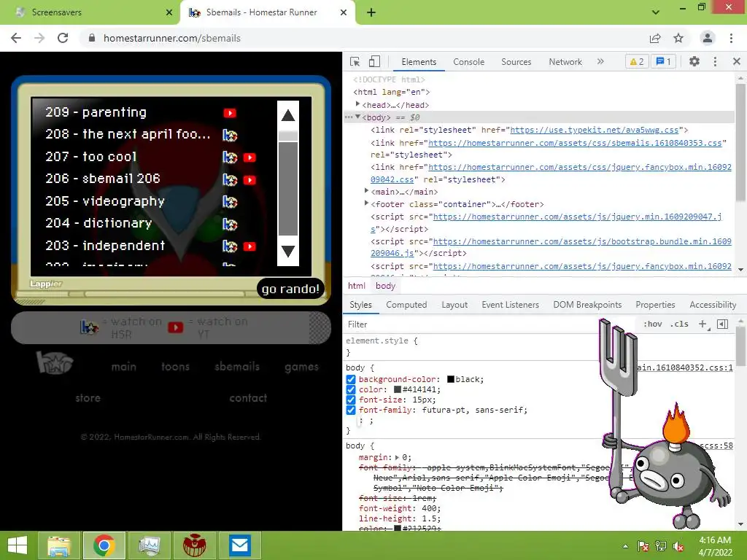The image size is (747, 560).
Task: Uncheck background-color property checkbox
Action: (351, 379)
